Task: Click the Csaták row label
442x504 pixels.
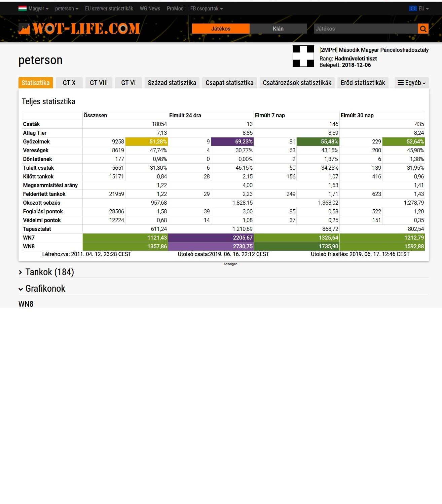Action: [x=31, y=124]
